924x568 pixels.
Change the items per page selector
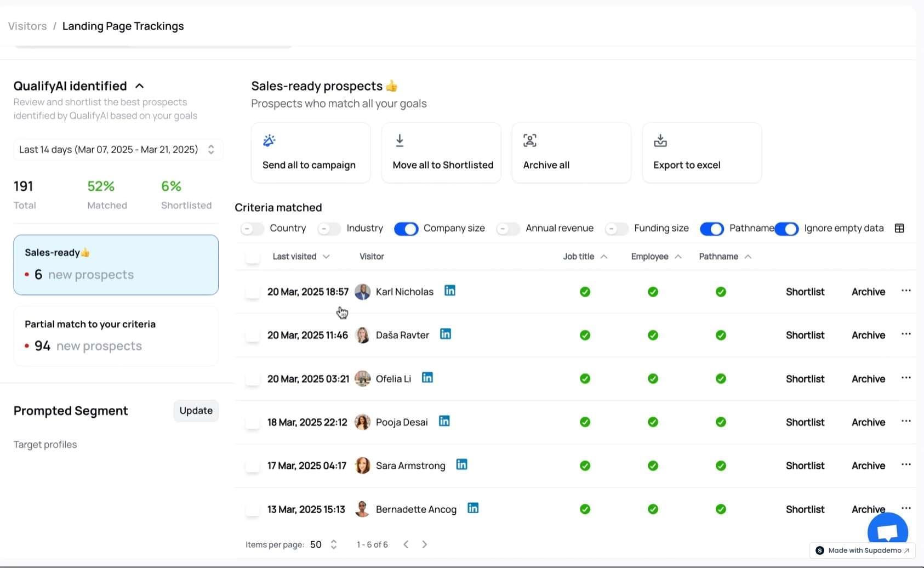[323, 544]
